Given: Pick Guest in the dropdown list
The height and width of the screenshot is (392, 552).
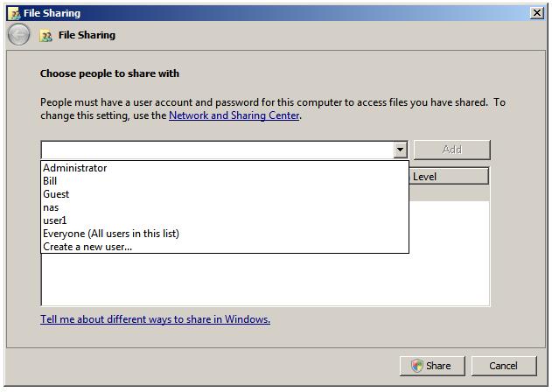Looking at the screenshot, I should coord(56,194).
